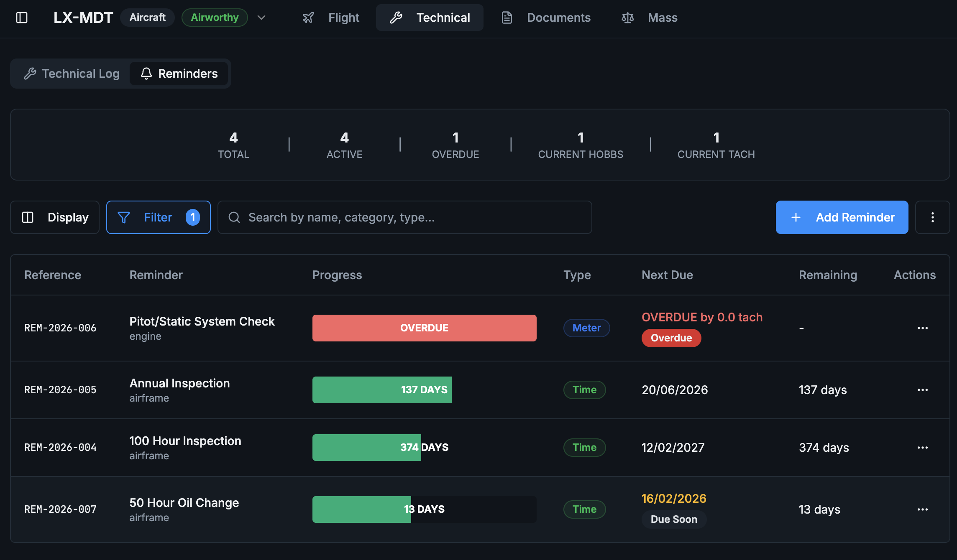Viewport: 957px width, 560px height.
Task: Open the Documents tab
Action: click(x=558, y=18)
